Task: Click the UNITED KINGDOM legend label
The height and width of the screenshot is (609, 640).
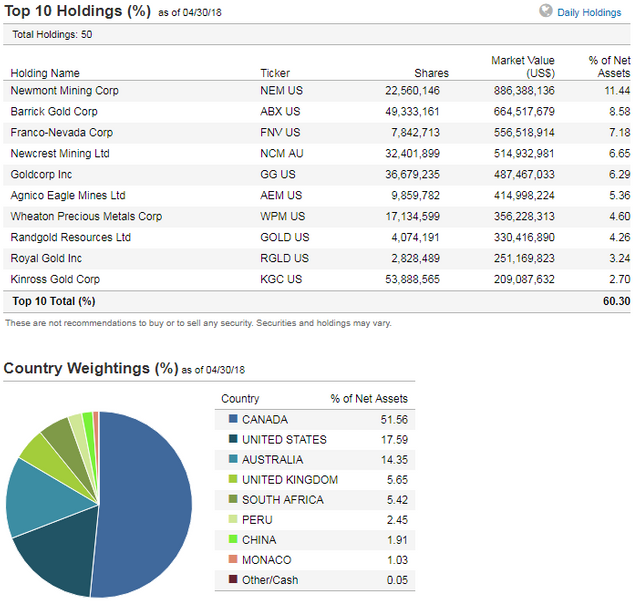Action: [290, 479]
